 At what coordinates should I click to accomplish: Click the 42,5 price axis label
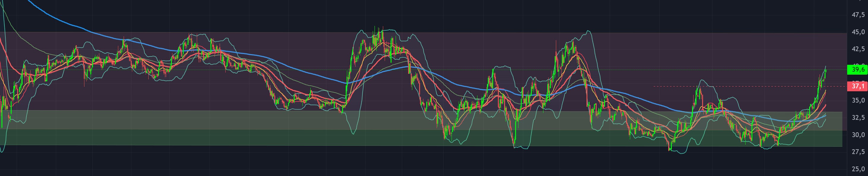coord(858,49)
